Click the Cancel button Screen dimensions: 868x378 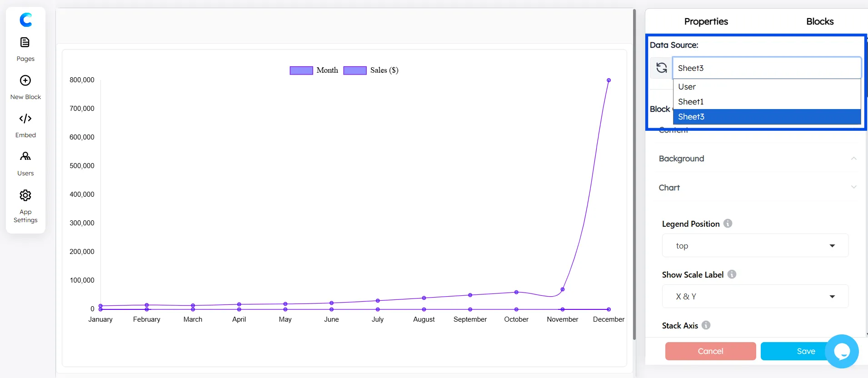point(710,351)
